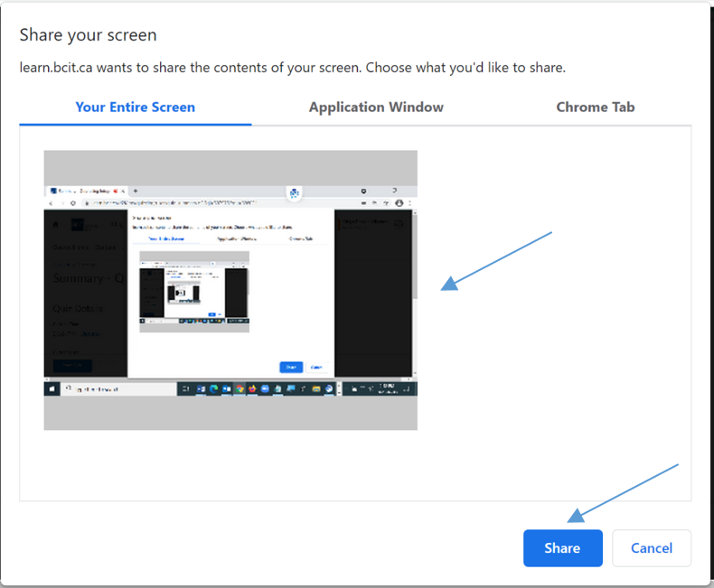
Task: Click Chrome icon in the preview taskbar
Action: point(240,389)
